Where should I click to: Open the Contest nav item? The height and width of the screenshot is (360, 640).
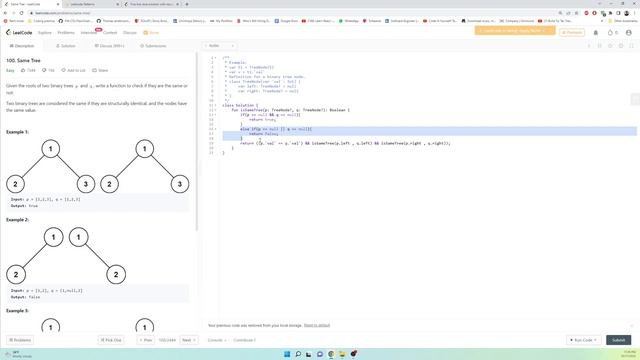pos(110,33)
